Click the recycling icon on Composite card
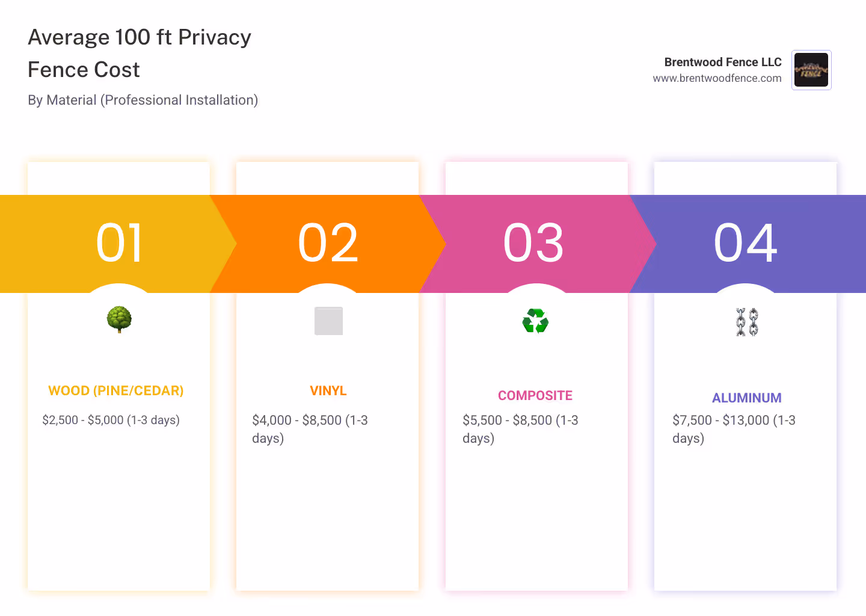The width and height of the screenshot is (866, 616). (536, 321)
